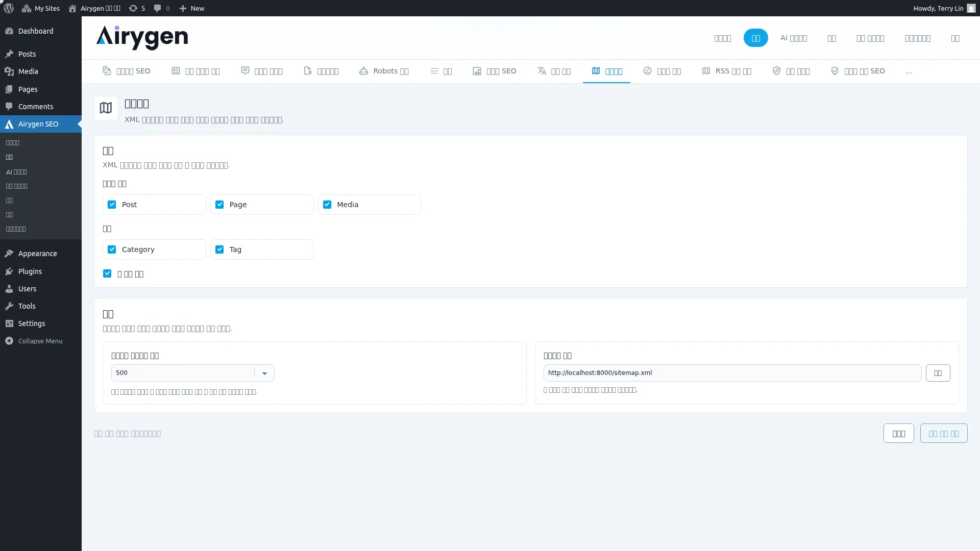This screenshot has width=980, height=551.
Task: Click the three-lines list icon tab
Action: click(x=434, y=71)
